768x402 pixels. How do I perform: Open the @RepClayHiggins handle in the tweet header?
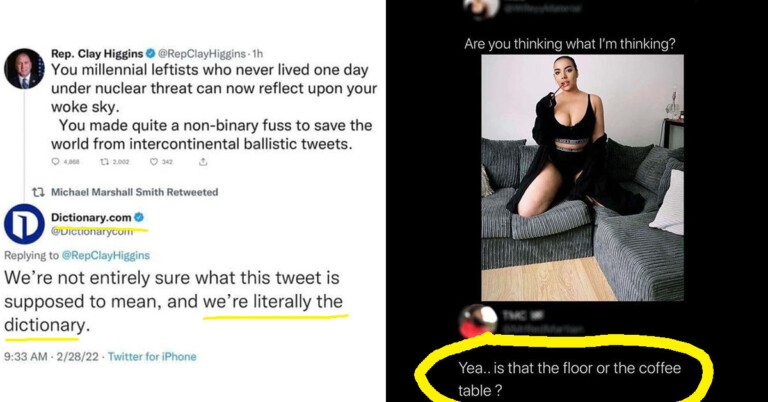pos(202,53)
